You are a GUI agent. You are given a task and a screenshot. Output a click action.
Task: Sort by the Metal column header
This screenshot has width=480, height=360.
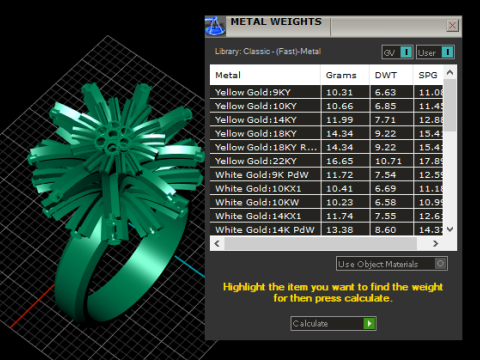point(265,75)
